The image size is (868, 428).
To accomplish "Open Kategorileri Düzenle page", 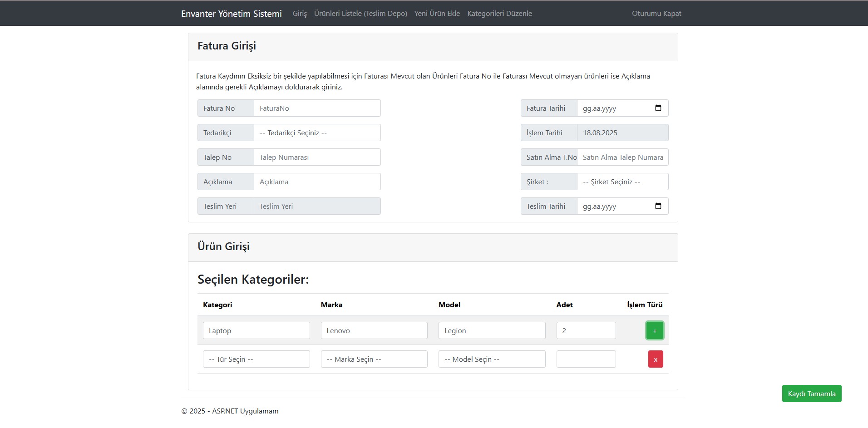I will pos(499,14).
